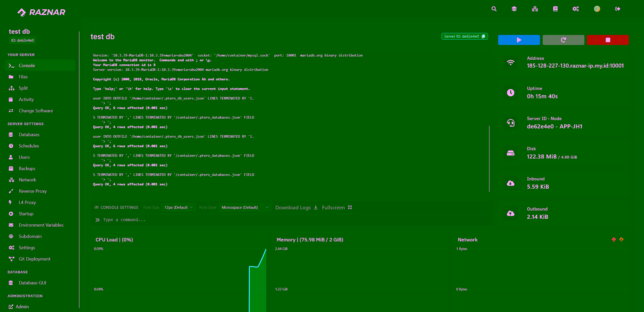Click Download Logs
Screen dimensions: 644x312
tap(296, 207)
